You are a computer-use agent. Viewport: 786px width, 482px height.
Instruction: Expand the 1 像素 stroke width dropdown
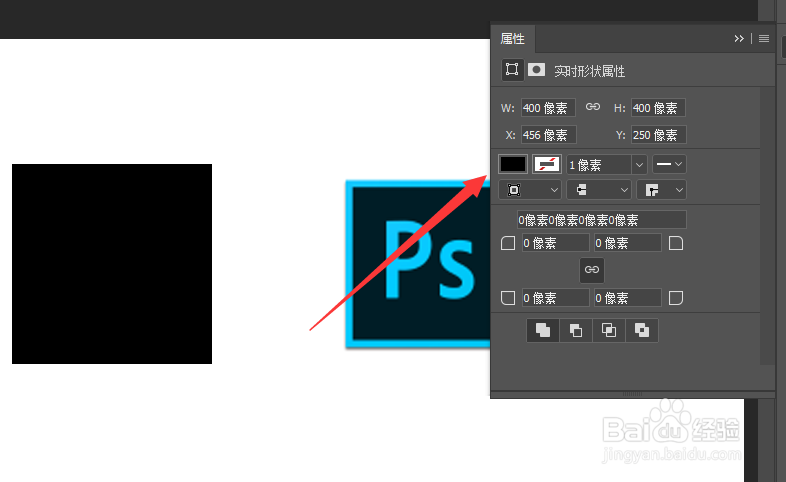coord(639,164)
